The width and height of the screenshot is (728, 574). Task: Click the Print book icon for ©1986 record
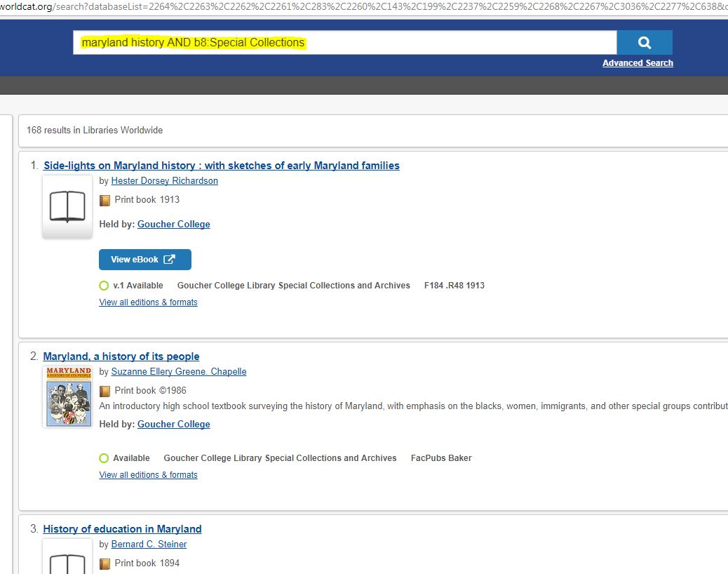click(105, 391)
